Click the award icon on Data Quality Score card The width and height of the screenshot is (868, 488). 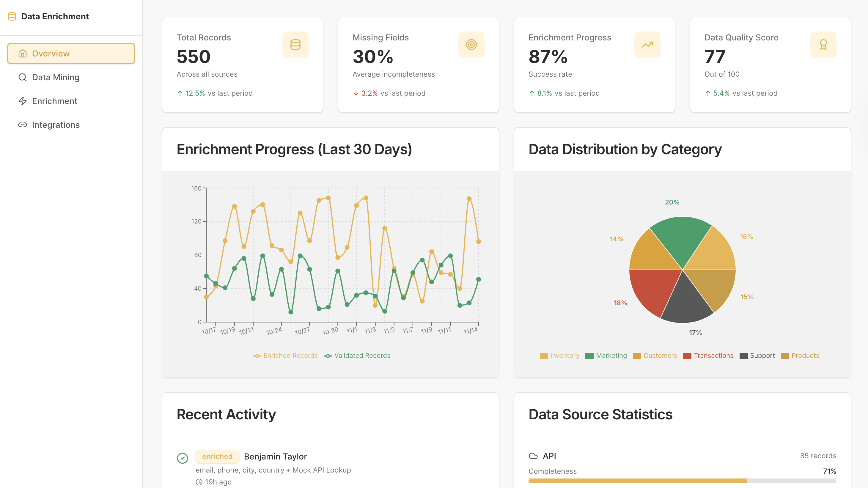[x=823, y=44]
